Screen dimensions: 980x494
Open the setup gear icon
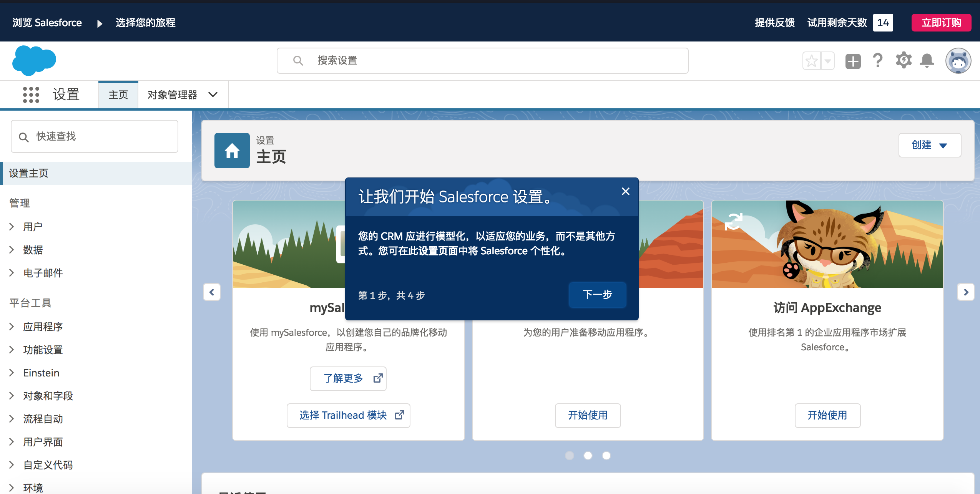click(903, 60)
